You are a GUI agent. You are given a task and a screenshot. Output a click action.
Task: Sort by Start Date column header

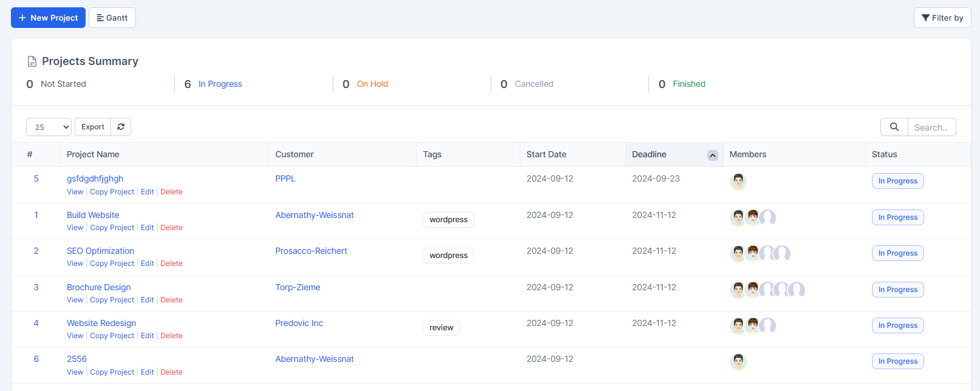pos(546,154)
